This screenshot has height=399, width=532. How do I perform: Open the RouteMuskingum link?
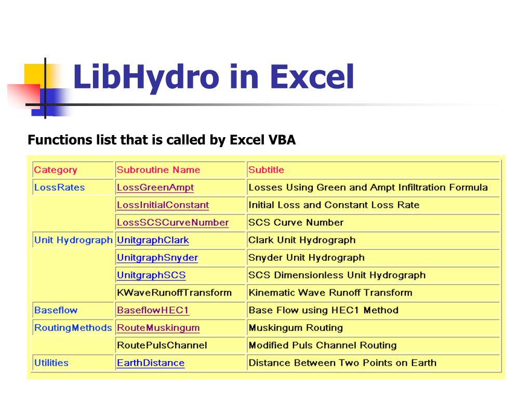click(158, 328)
